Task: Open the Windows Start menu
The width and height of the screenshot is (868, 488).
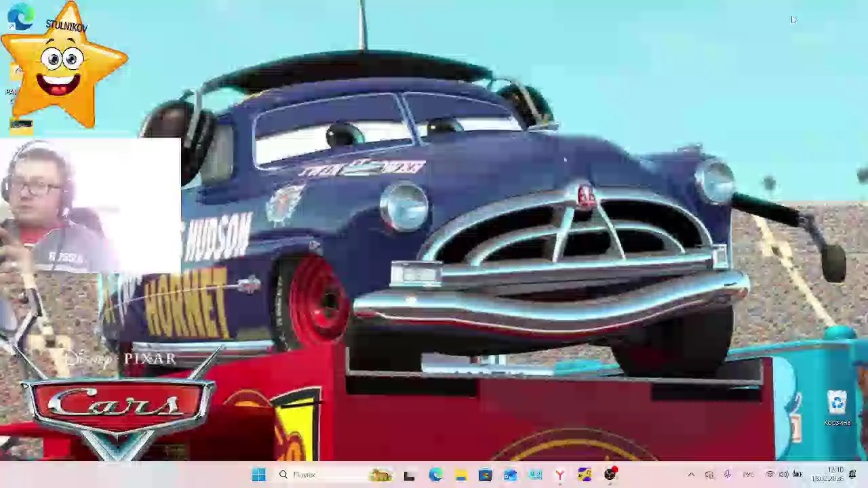Action: coord(258,475)
